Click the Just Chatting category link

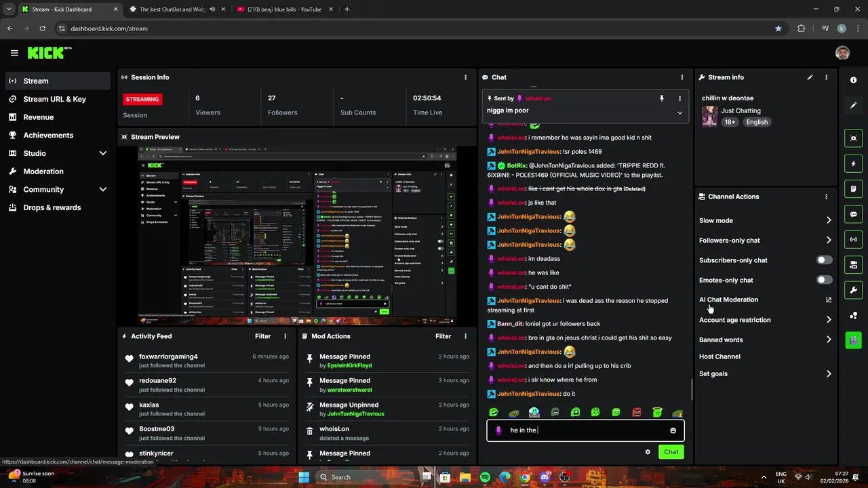pyautogui.click(x=741, y=110)
